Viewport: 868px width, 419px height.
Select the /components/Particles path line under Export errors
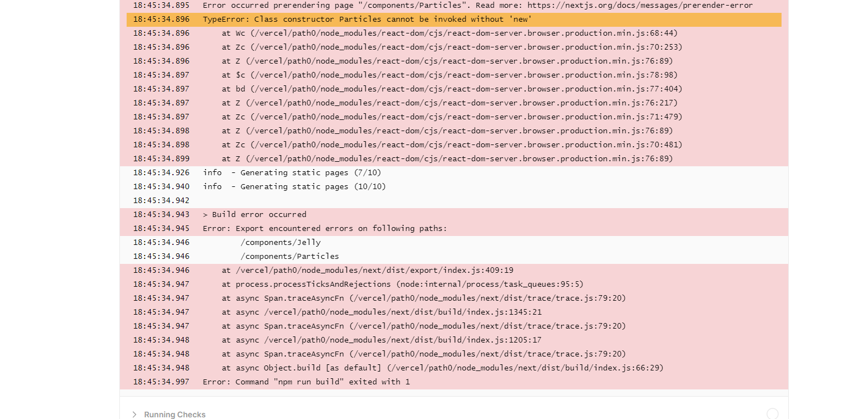[x=454, y=257]
